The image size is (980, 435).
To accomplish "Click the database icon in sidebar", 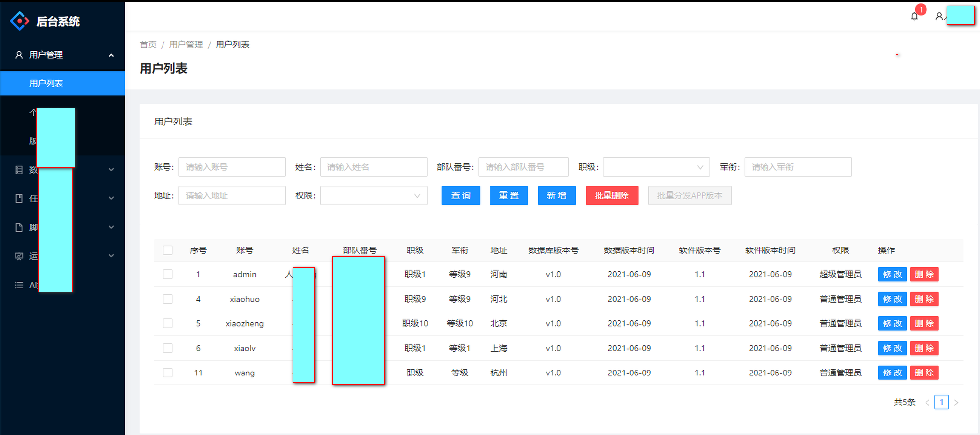I will tap(19, 170).
